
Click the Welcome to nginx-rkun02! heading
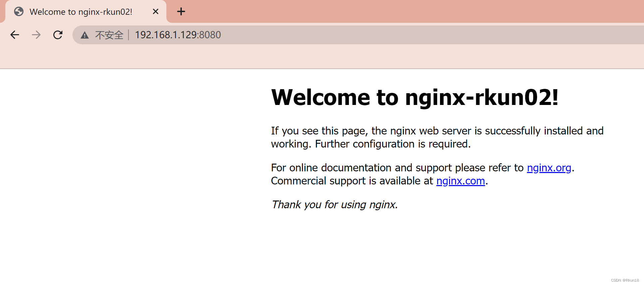pos(415,98)
